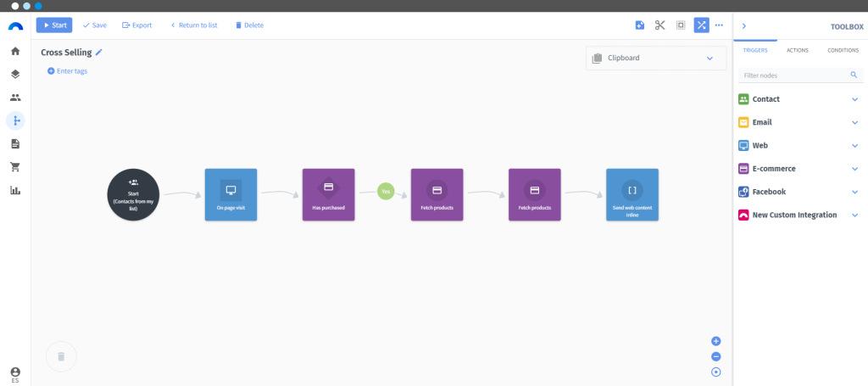
Task: Click the zoom out minus button
Action: (715, 356)
